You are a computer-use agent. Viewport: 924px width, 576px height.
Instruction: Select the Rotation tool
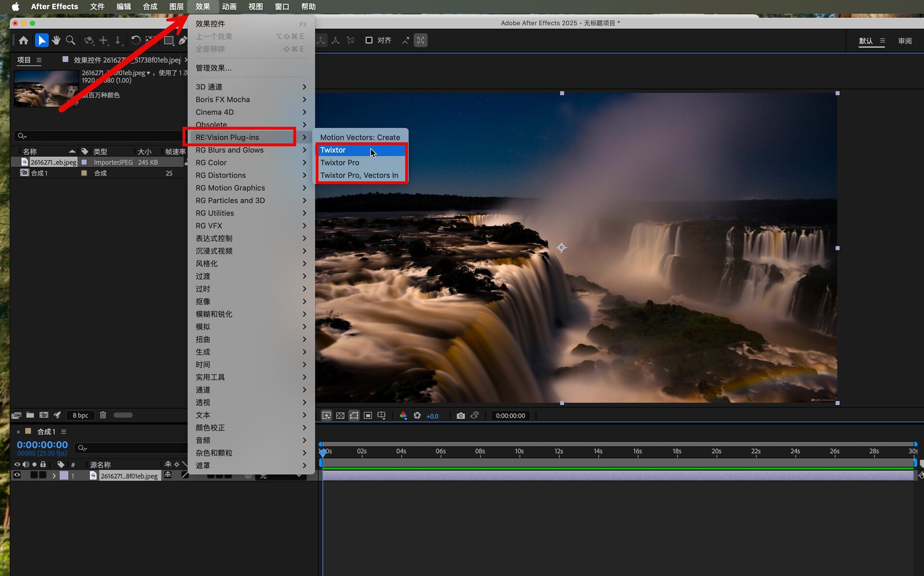(x=136, y=40)
